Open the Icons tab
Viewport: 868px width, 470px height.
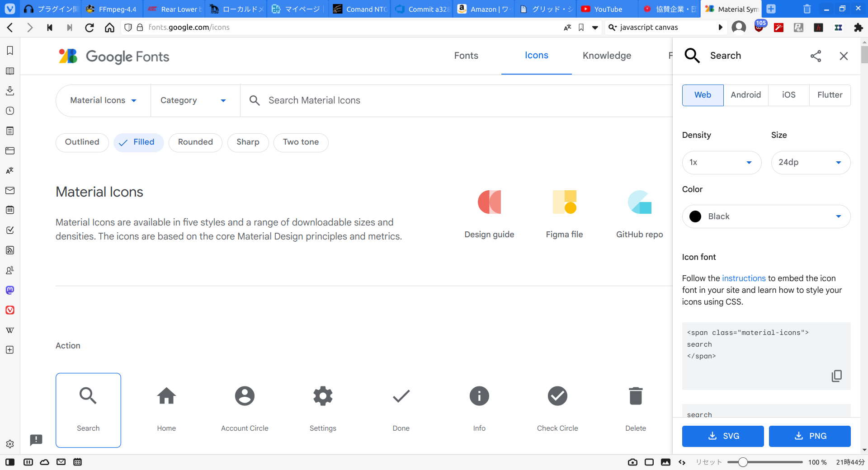537,56
